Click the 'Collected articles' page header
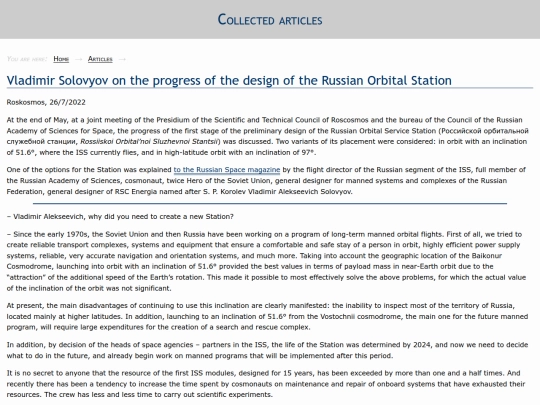The height and width of the screenshot is (405, 540). pos(270,20)
